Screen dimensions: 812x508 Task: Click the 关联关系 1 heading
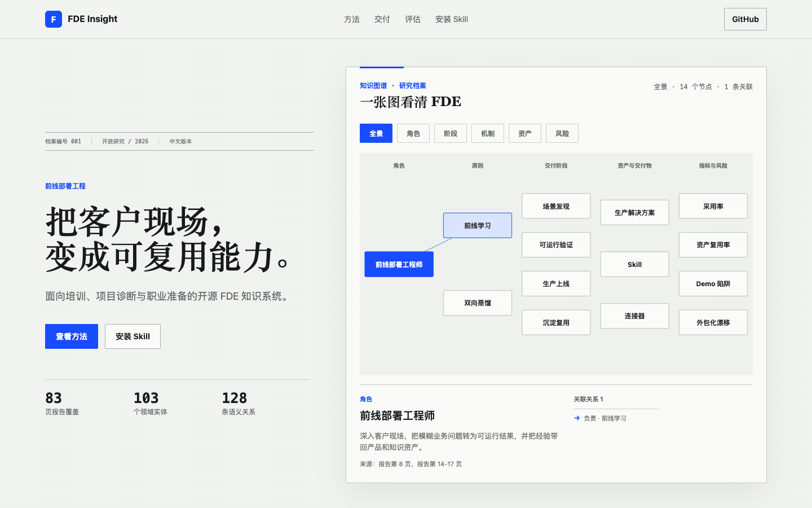click(x=589, y=399)
